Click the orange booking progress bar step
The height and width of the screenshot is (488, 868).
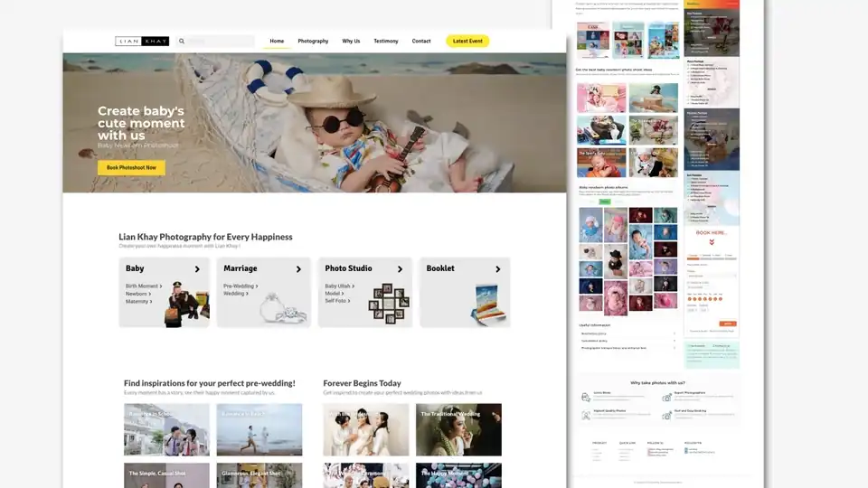(x=693, y=258)
